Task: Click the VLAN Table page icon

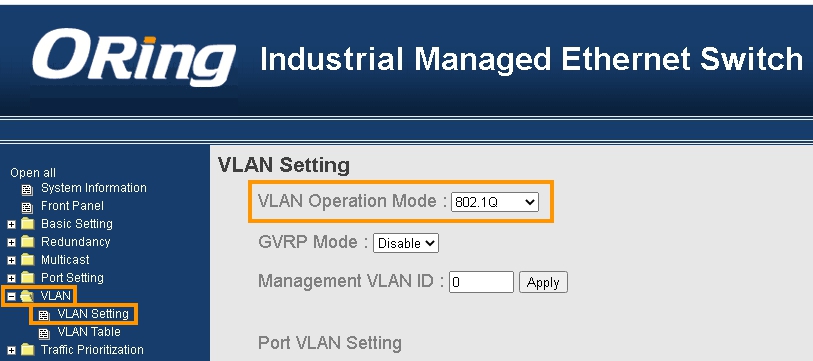Action: point(44,334)
